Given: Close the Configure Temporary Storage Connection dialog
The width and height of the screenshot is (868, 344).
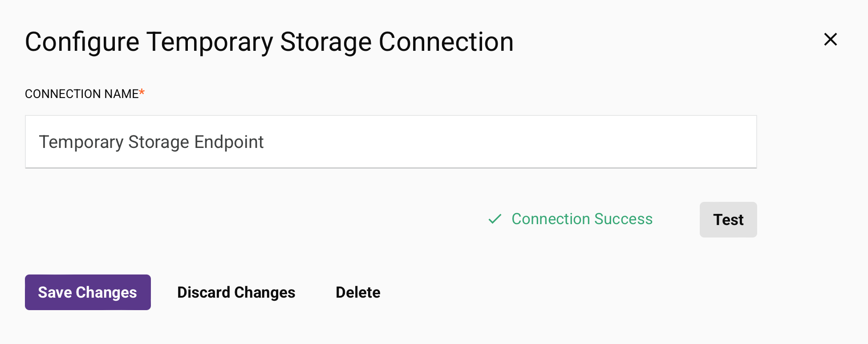Looking at the screenshot, I should tap(830, 40).
